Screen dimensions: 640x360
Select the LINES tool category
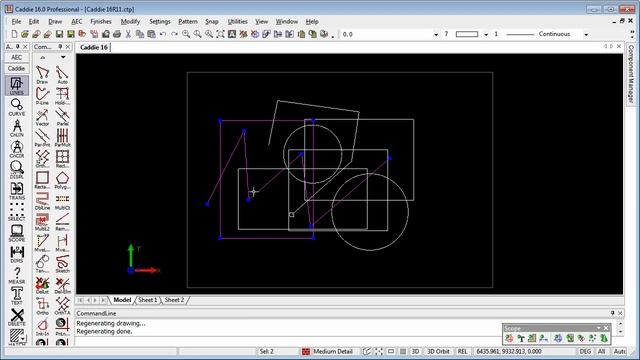point(17,86)
